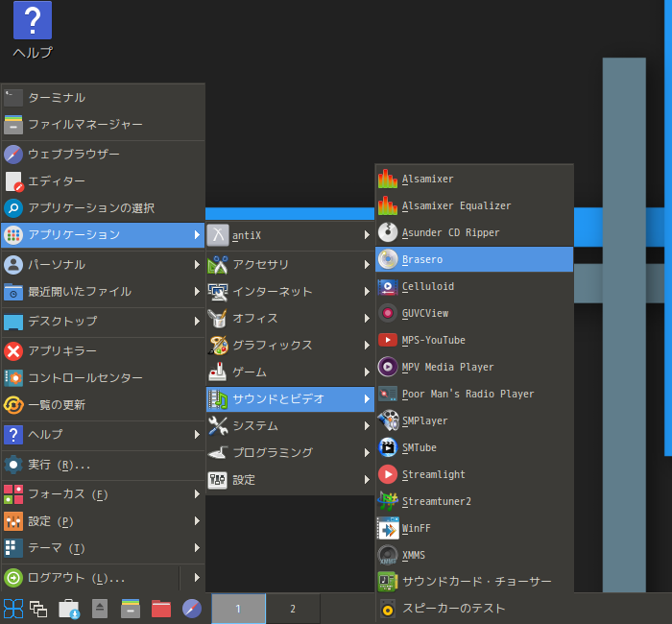
Task: Switch to workspace 2
Action: pyautogui.click(x=293, y=609)
